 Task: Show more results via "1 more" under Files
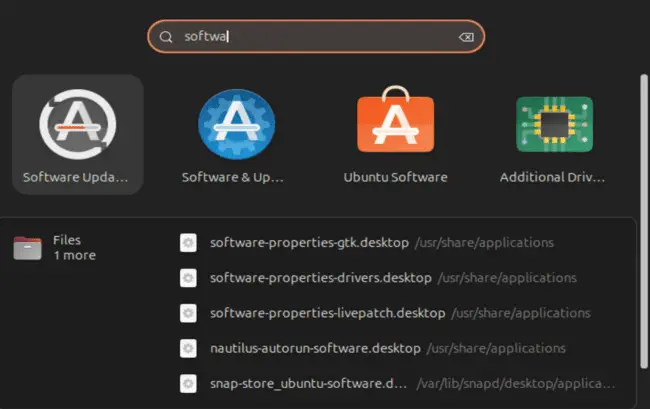click(x=75, y=255)
